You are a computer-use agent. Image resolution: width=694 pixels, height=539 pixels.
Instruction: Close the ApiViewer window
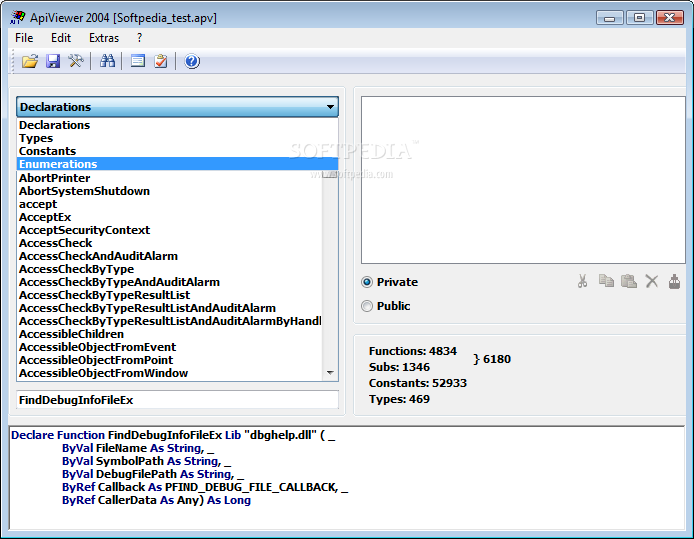coord(670,18)
